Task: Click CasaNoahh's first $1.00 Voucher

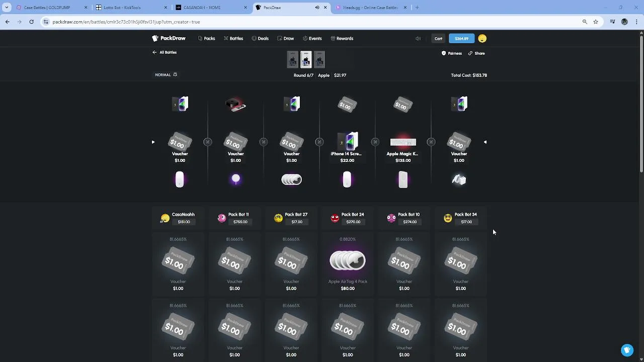Action: [178, 264]
